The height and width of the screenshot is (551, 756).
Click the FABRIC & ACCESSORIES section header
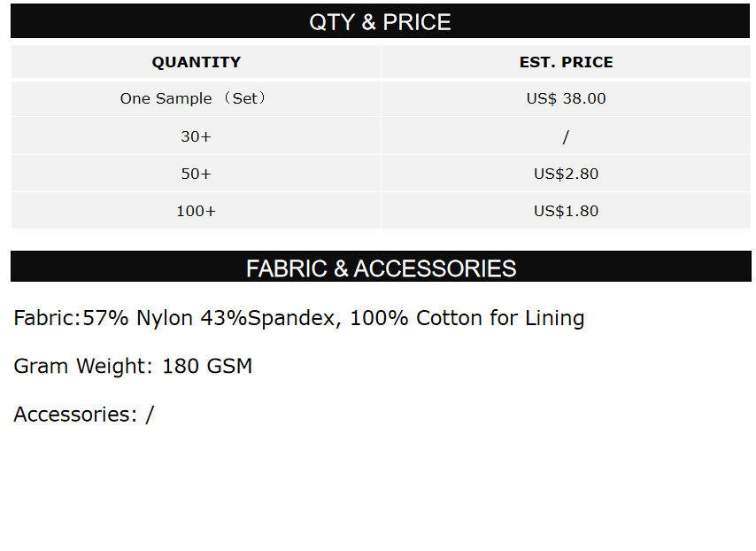381,268
